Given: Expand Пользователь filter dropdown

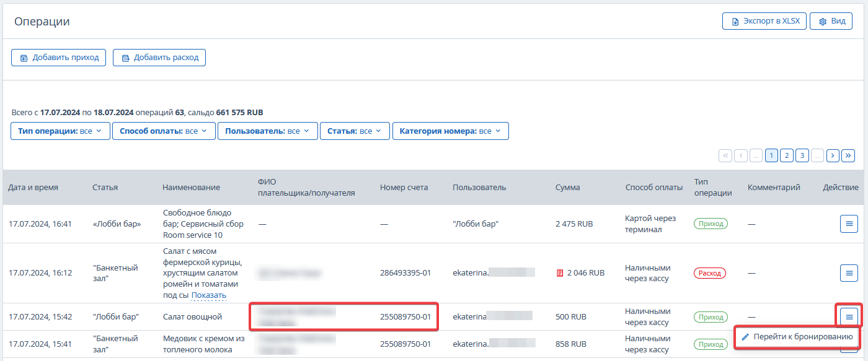Looking at the screenshot, I should click(268, 131).
